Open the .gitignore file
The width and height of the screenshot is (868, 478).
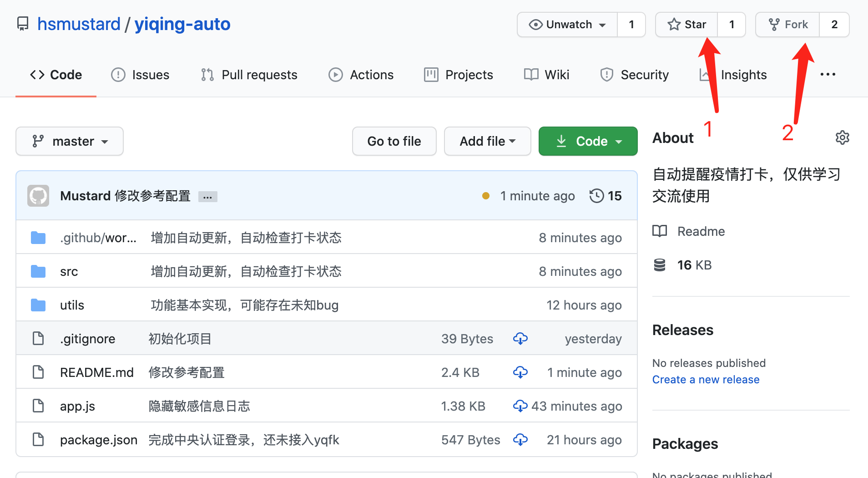coord(88,339)
